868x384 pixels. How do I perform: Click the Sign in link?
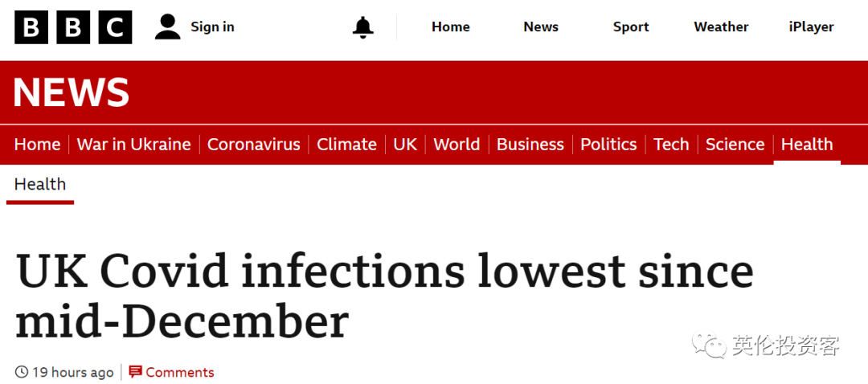[x=212, y=27]
